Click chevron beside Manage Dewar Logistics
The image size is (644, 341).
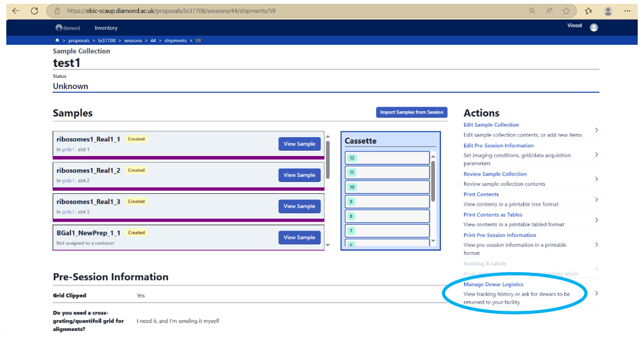click(597, 294)
